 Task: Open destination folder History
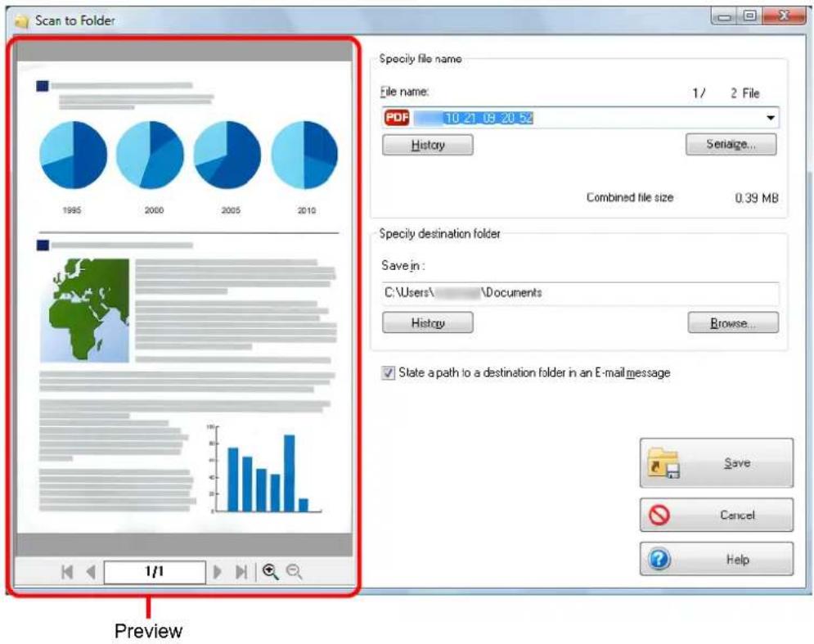(x=428, y=322)
